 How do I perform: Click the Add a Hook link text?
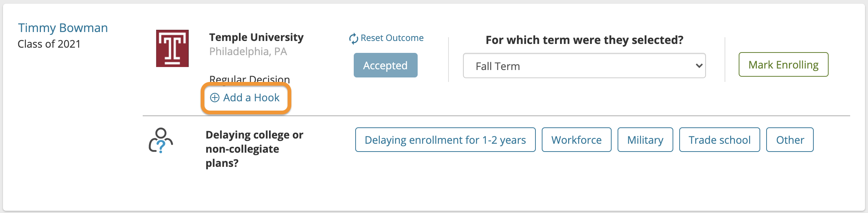tap(251, 98)
